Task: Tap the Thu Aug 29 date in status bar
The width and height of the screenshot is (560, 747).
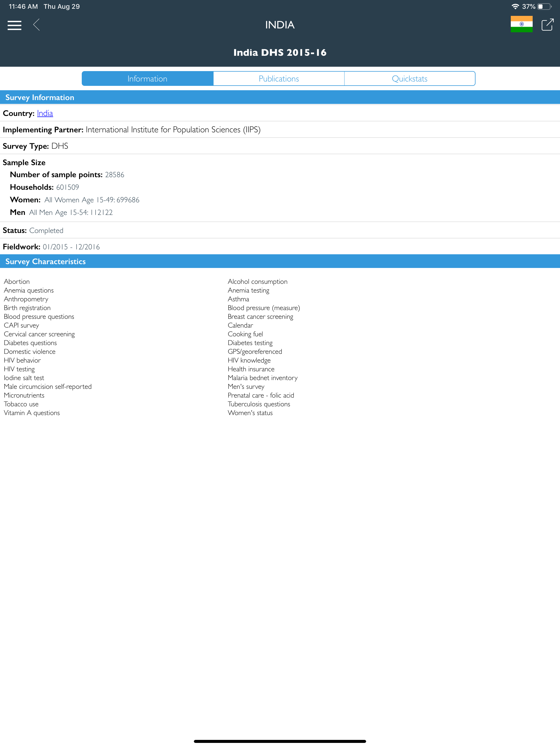Action: point(62,6)
